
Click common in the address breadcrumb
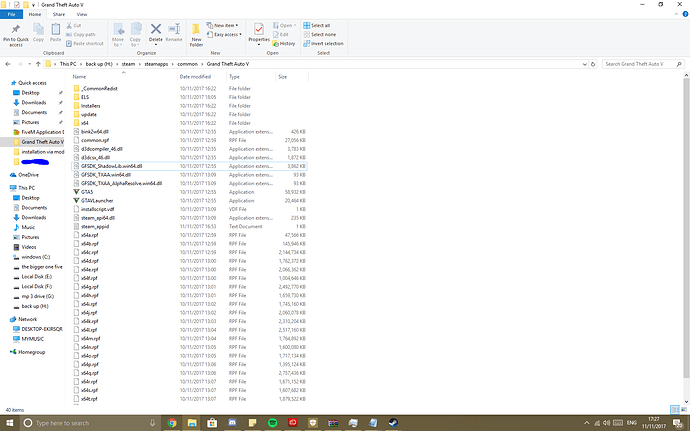[x=187, y=64]
